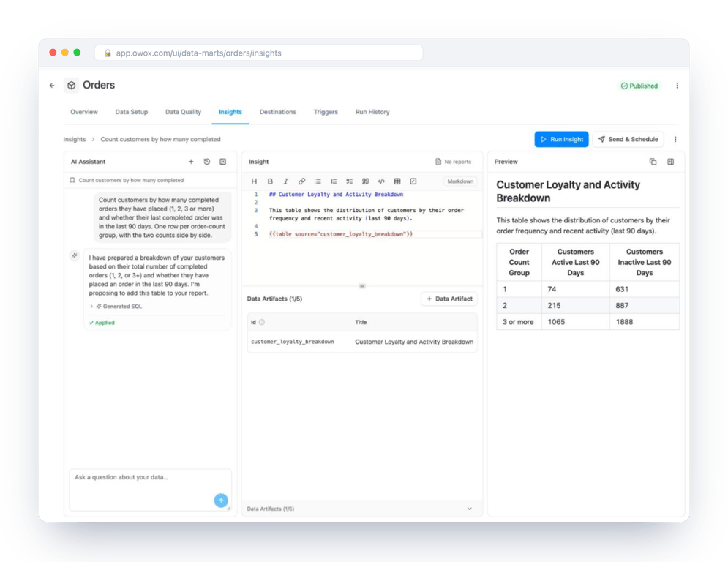Insert a task checklist in the editor
The height and width of the screenshot is (562, 728).
point(349,181)
